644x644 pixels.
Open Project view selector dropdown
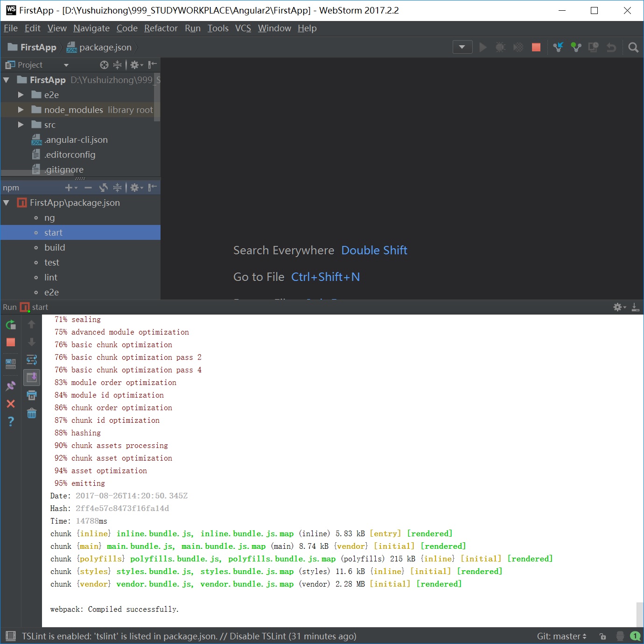[66, 65]
